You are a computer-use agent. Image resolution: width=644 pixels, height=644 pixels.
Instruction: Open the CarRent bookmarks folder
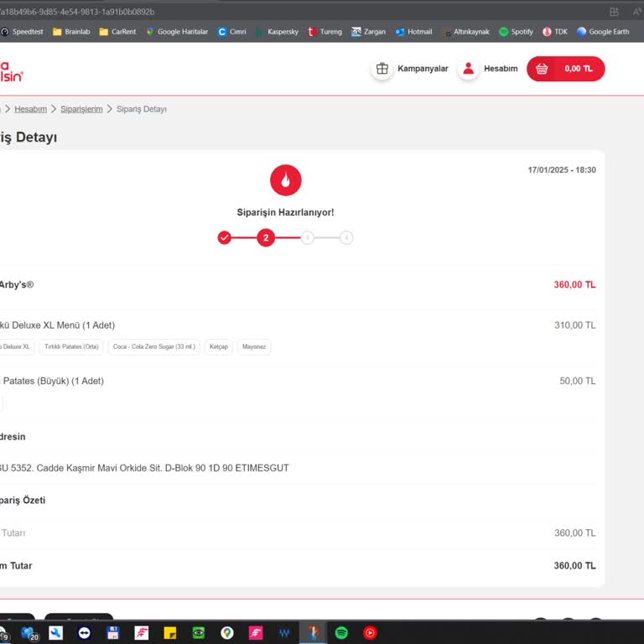(x=117, y=32)
